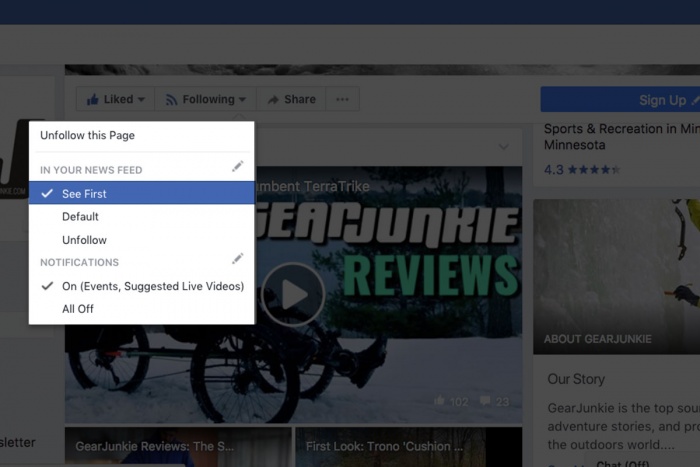Click the 4.3 star rating

(582, 170)
